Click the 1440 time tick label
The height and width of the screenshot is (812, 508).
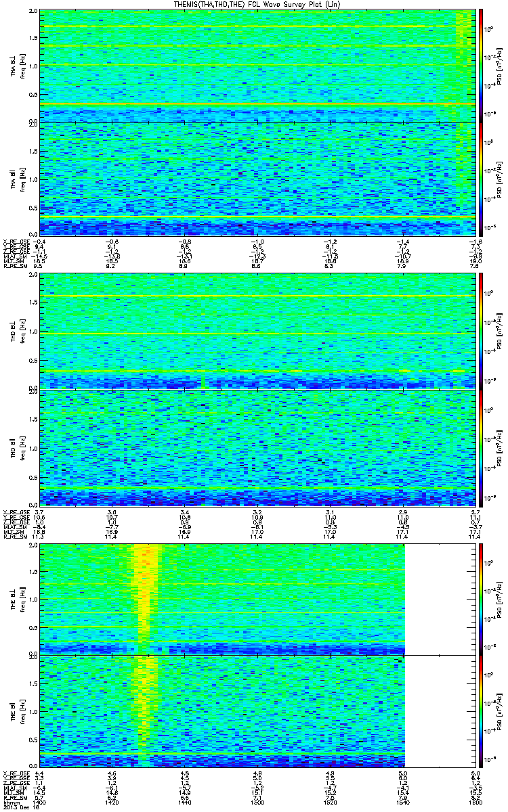[185, 803]
